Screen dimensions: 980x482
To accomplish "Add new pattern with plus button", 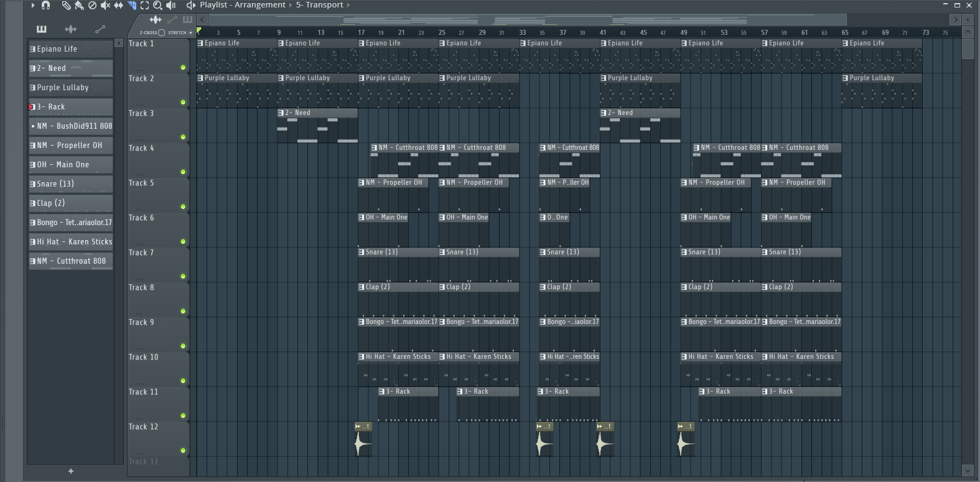I will click(71, 471).
